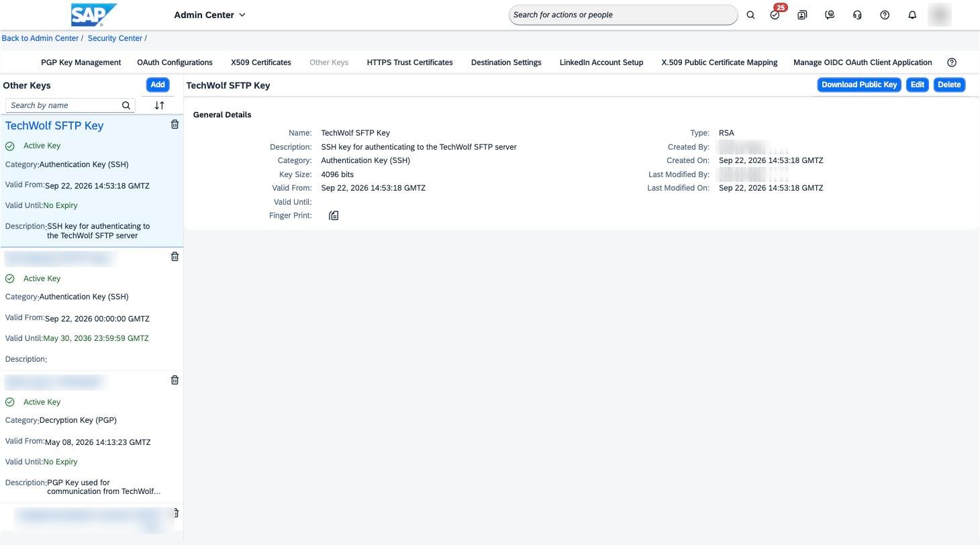Open Manage OIDC OAuth Client Application tab

tap(863, 62)
